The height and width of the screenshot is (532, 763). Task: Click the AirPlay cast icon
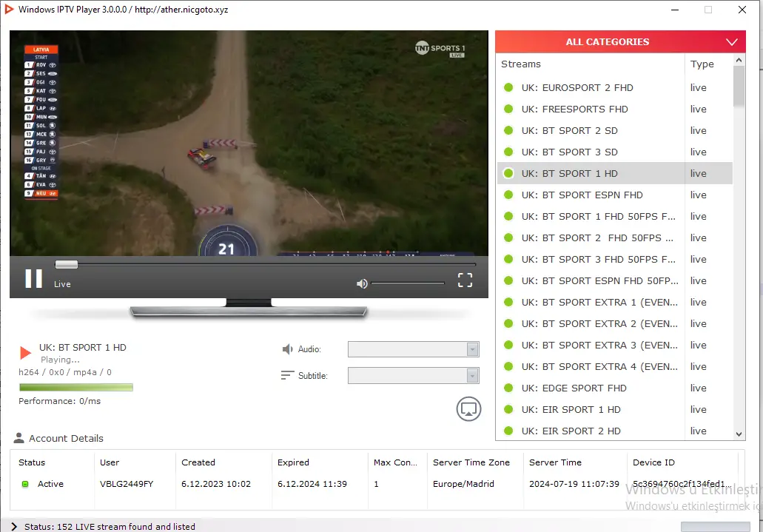(x=468, y=409)
